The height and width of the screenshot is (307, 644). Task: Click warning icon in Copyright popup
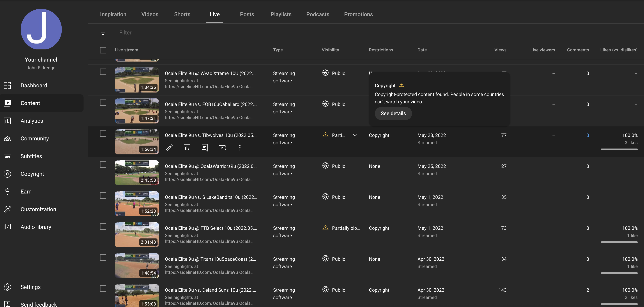point(401,85)
